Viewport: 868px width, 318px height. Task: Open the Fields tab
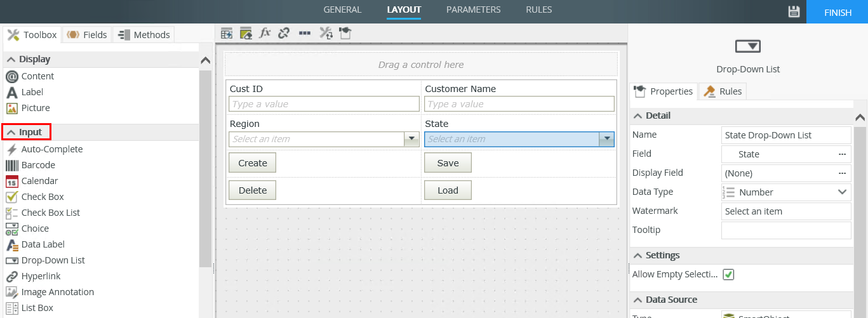pyautogui.click(x=88, y=35)
